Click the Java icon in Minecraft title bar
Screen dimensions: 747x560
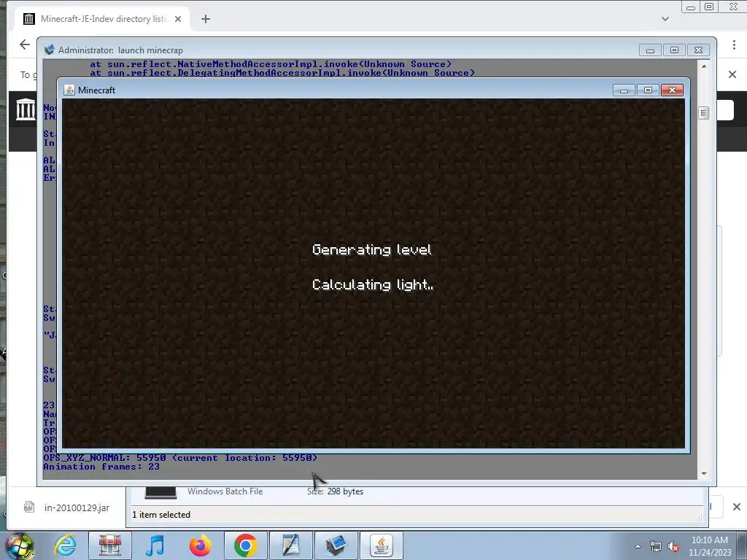(69, 90)
